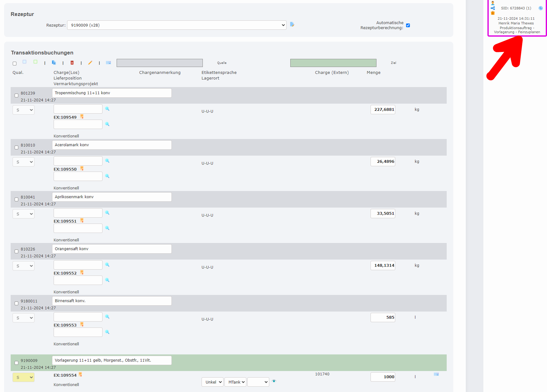
Task: Click the red trash delete icon in toolbar
Action: (72, 63)
